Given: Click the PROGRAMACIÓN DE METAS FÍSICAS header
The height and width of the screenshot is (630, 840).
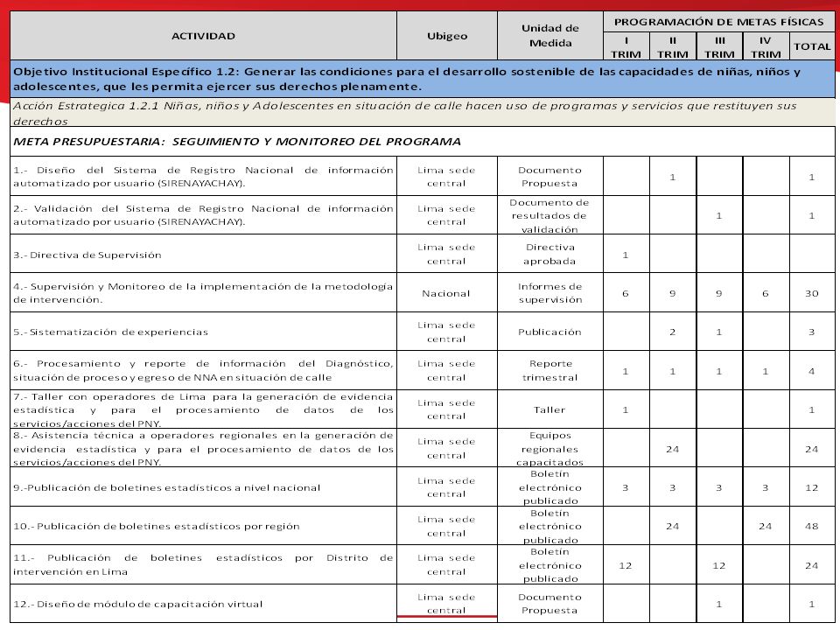Looking at the screenshot, I should [718, 22].
